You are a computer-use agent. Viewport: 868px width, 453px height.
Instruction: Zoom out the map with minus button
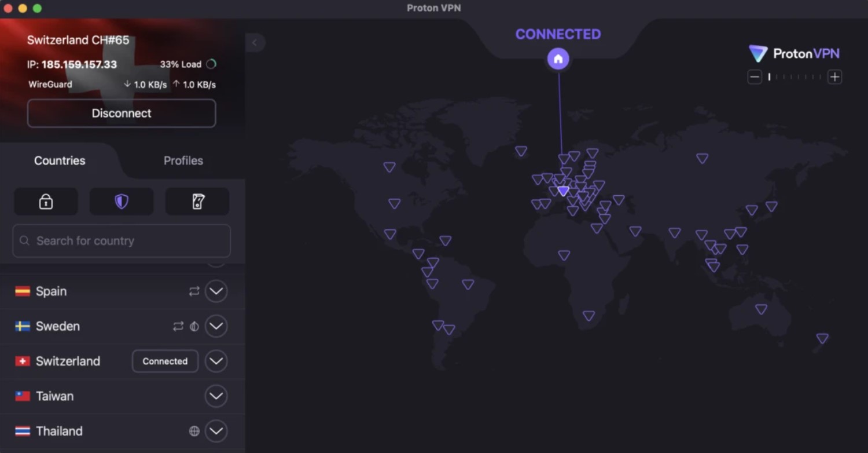coord(755,77)
